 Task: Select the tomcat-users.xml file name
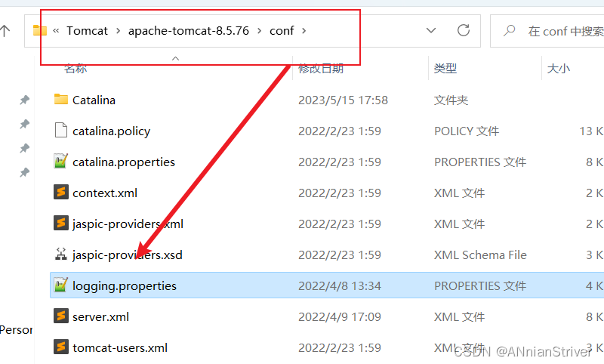point(120,348)
